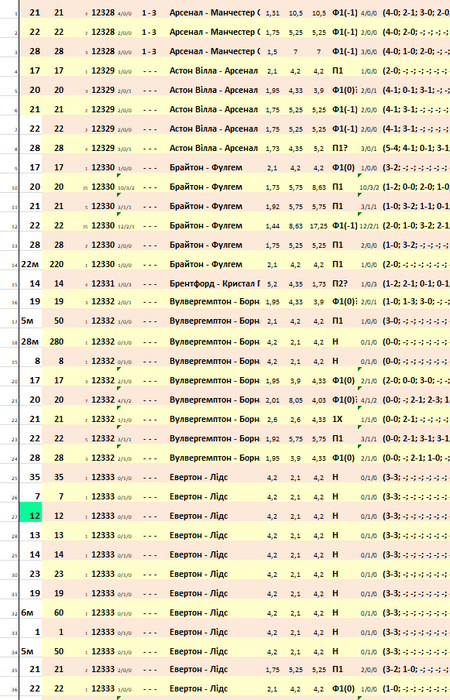Select the П1? prediction cell
The width and height of the screenshot is (450, 700).
(340, 148)
